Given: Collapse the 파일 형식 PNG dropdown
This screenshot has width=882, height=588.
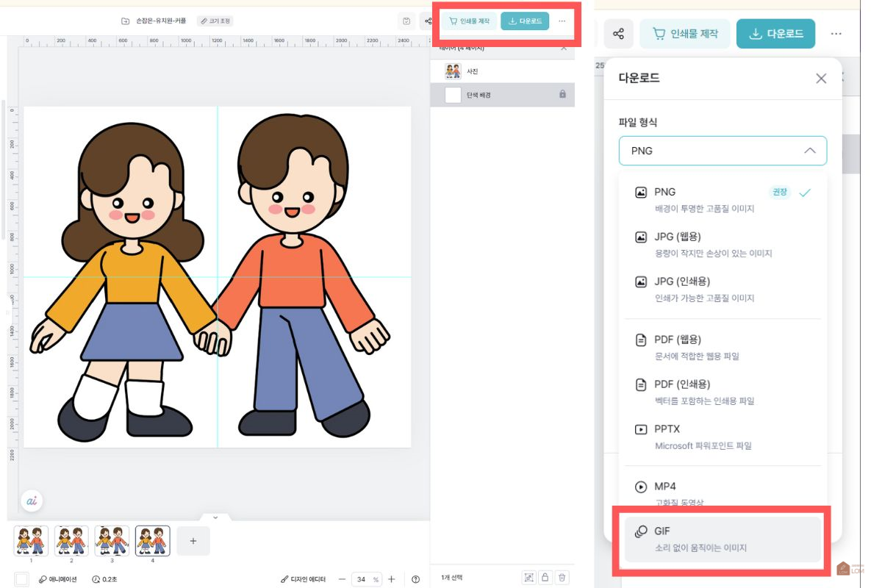Looking at the screenshot, I should pyautogui.click(x=723, y=151).
